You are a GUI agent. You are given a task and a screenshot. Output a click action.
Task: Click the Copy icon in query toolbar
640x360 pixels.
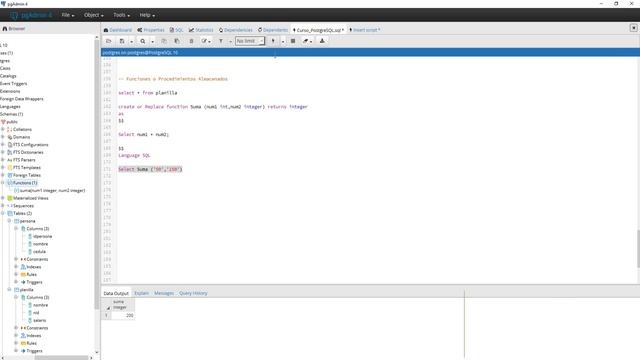point(164,41)
